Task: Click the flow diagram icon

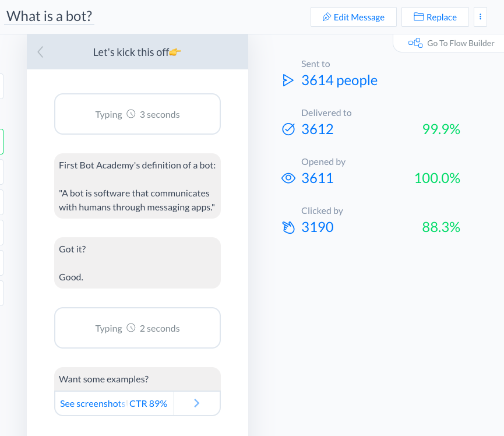Action: point(415,43)
